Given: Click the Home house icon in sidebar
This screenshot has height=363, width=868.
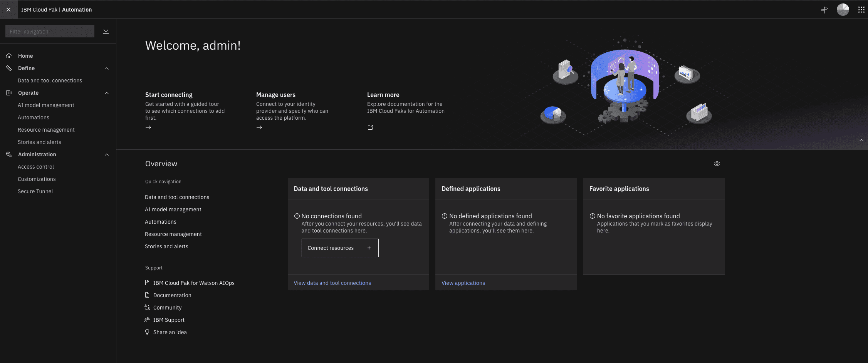Looking at the screenshot, I should 9,56.
